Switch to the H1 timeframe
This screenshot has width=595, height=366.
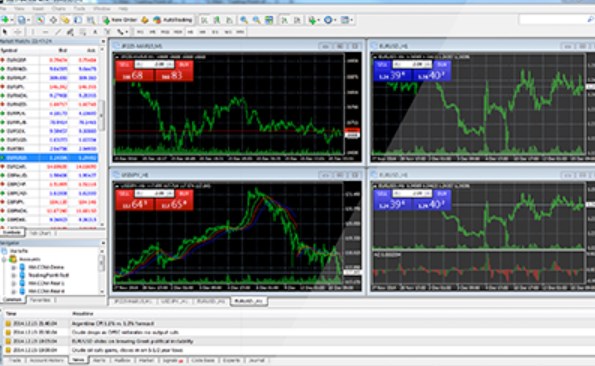tap(190, 32)
